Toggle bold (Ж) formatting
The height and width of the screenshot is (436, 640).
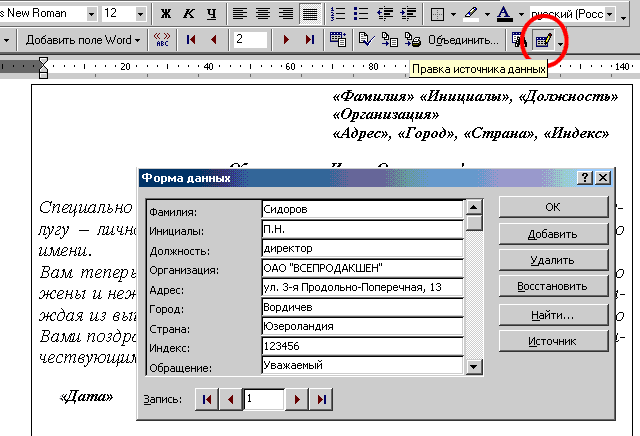tap(166, 14)
